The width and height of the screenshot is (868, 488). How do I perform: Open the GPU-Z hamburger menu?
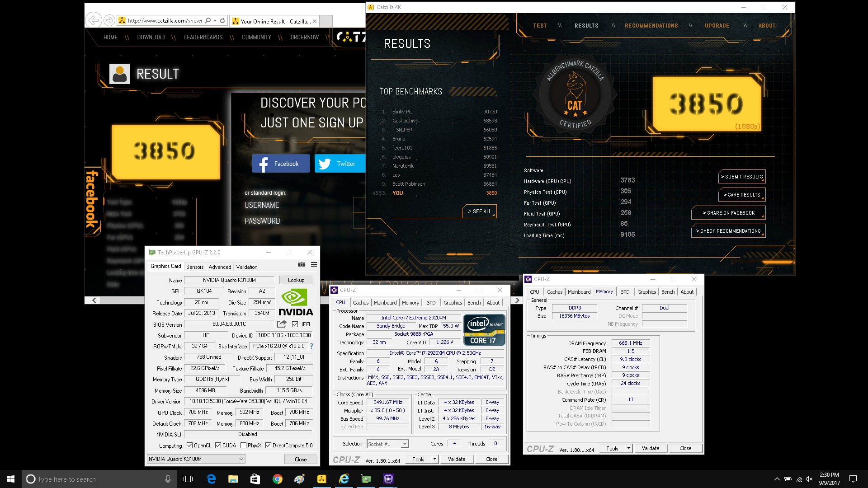314,265
